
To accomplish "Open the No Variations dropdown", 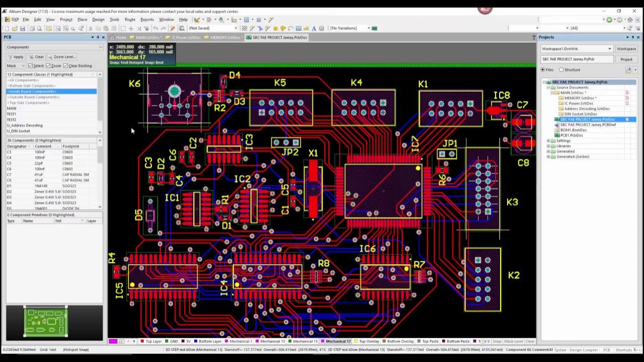I will click(x=368, y=28).
